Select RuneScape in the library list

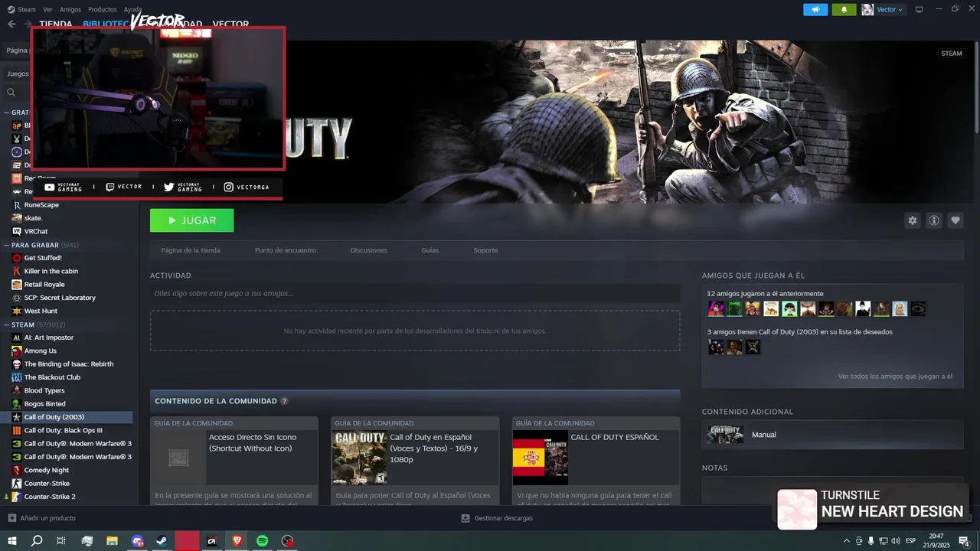[x=41, y=205]
